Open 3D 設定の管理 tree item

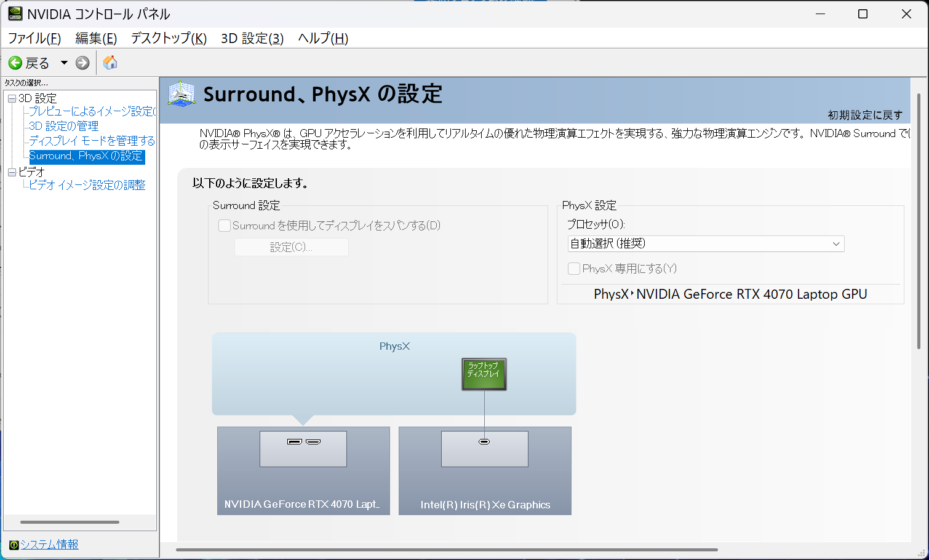click(64, 126)
